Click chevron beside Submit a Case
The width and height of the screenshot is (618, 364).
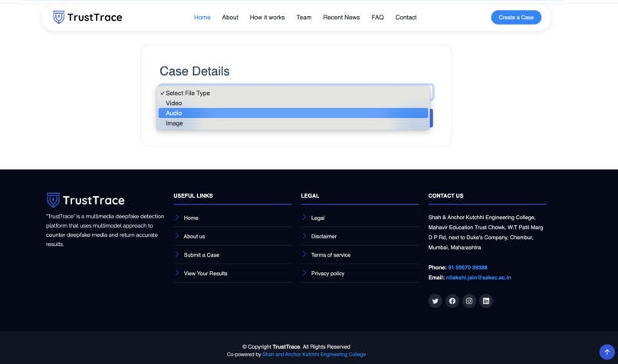click(177, 254)
